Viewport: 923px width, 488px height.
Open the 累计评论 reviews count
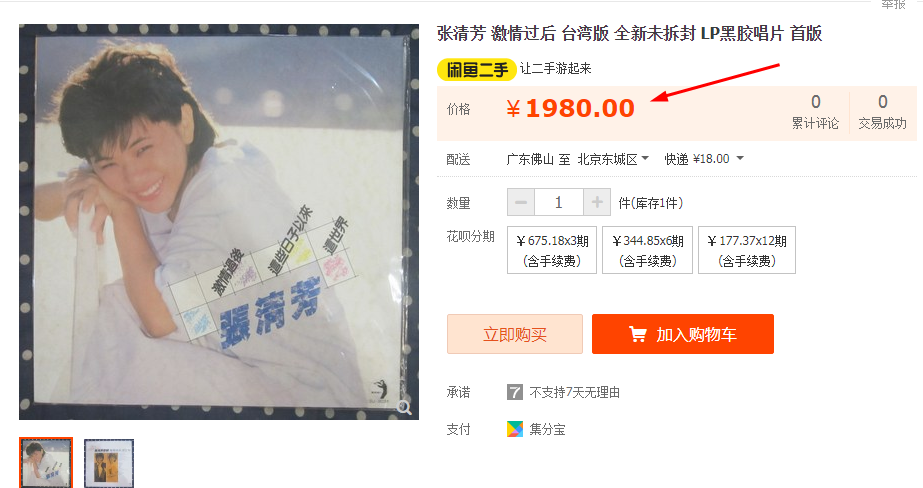pyautogui.click(x=815, y=112)
